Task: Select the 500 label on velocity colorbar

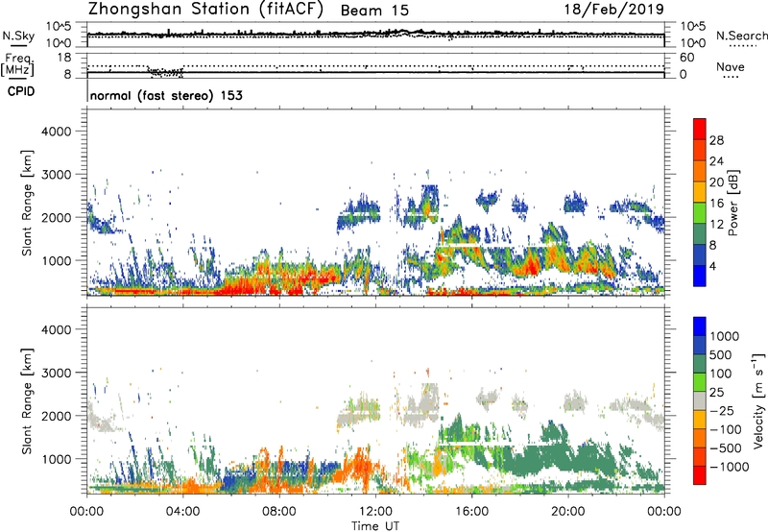Action: tap(720, 354)
